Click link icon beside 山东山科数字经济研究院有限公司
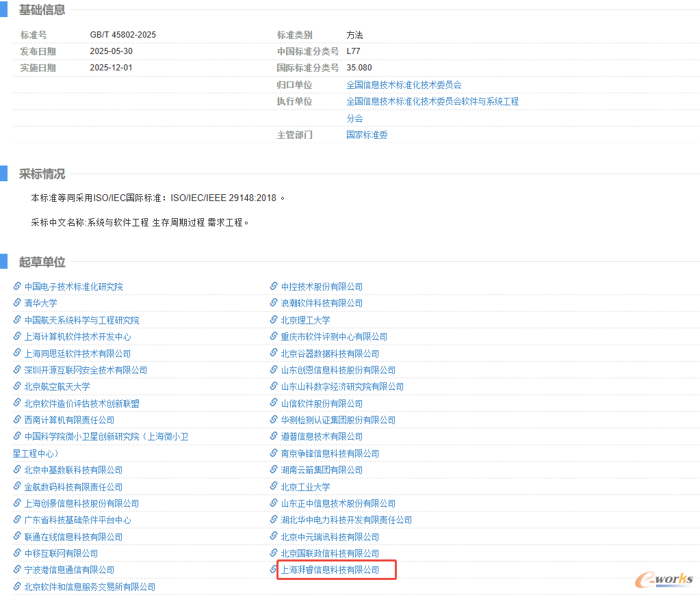The image size is (700, 595). pyautogui.click(x=274, y=386)
